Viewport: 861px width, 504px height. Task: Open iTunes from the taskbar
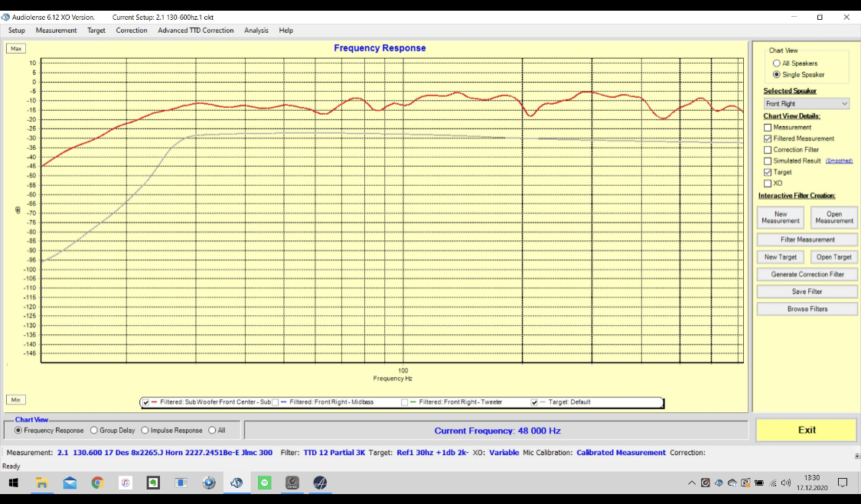[x=126, y=483]
